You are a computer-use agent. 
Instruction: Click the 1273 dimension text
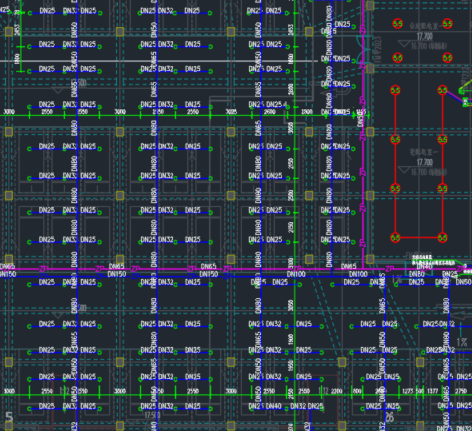click(x=407, y=391)
